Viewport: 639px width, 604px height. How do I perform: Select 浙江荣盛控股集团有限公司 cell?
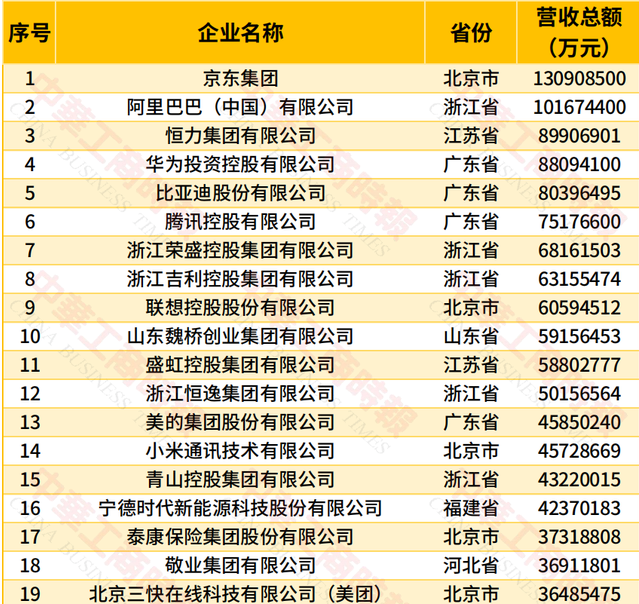click(240, 250)
